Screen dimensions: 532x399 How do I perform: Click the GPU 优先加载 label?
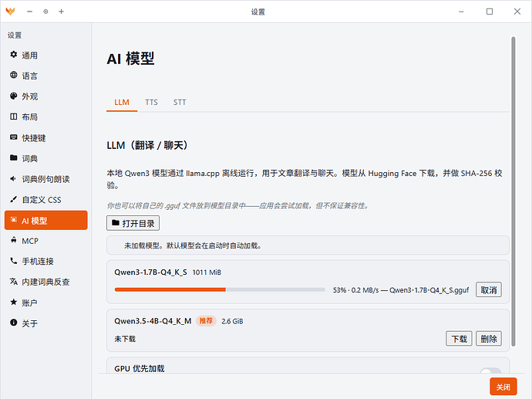pyautogui.click(x=140, y=368)
